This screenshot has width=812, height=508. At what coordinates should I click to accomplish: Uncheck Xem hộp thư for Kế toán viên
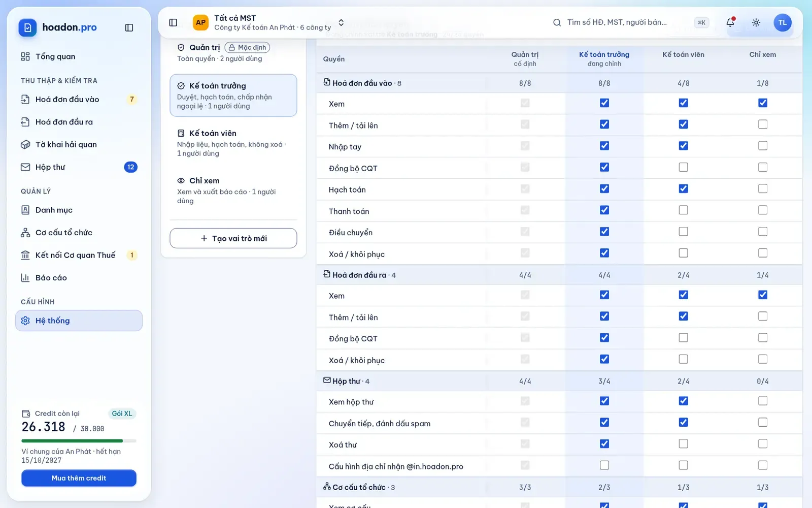click(684, 401)
